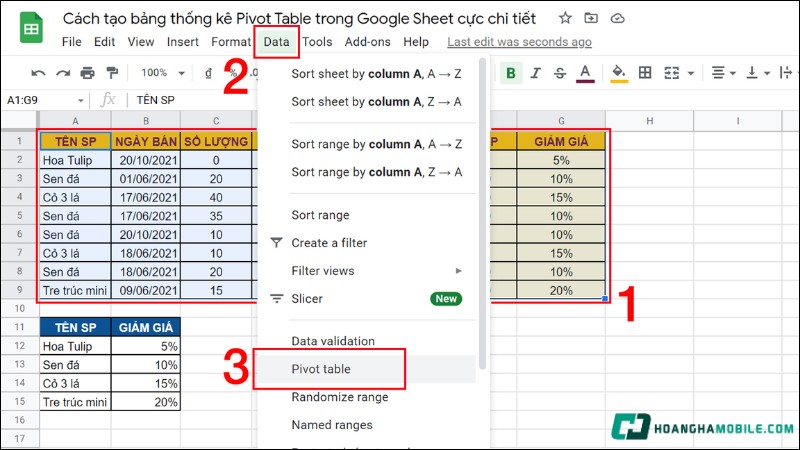The image size is (800, 450).
Task: Choose Sort range by column A, A → Z
Action: pyautogui.click(x=367, y=144)
